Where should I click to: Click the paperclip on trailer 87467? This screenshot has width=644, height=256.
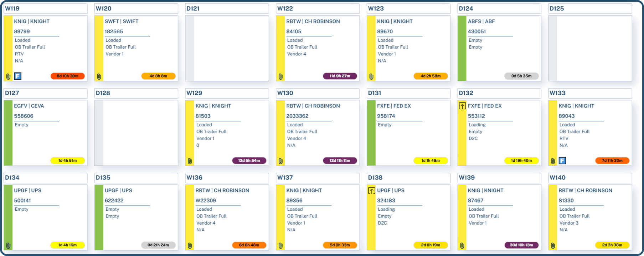click(x=462, y=246)
